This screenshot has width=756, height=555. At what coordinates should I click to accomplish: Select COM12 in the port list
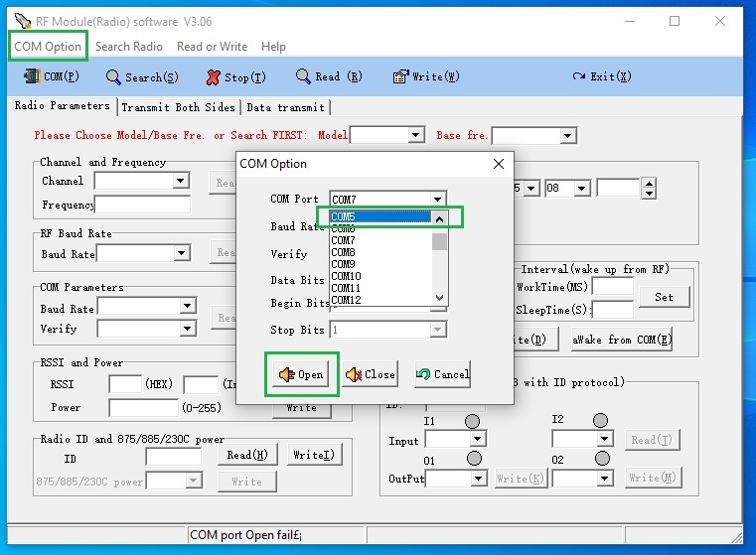coord(380,300)
